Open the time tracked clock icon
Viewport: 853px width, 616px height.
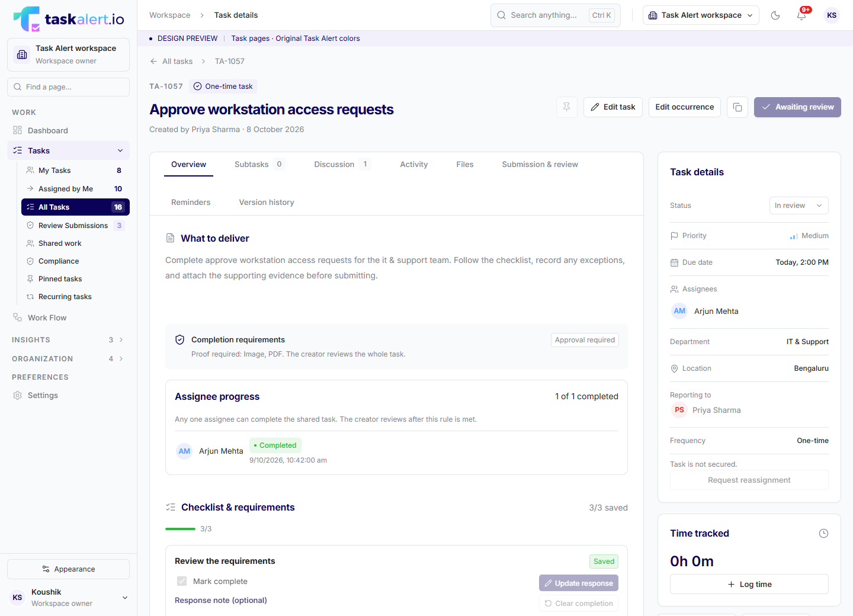tap(823, 534)
